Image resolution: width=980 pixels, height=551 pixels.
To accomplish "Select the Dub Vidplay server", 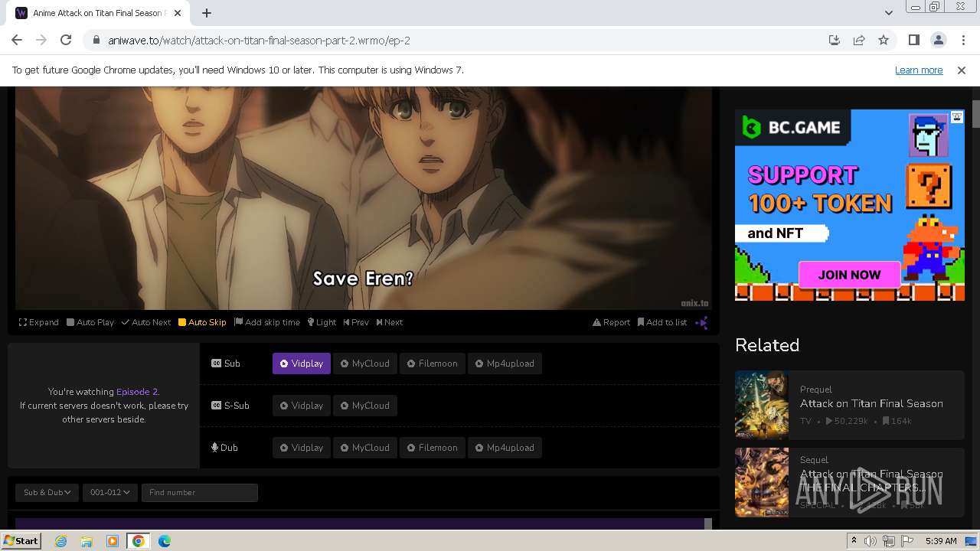I will (302, 448).
